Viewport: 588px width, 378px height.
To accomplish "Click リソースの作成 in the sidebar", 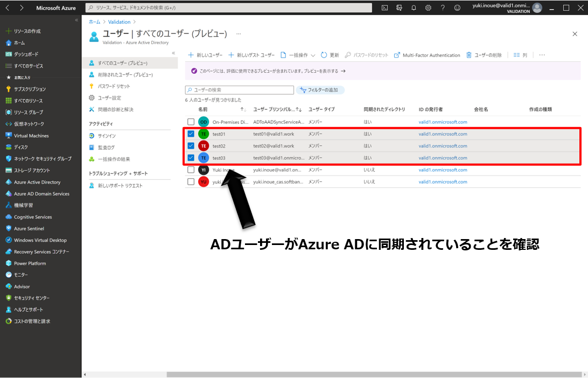I will click(23, 31).
